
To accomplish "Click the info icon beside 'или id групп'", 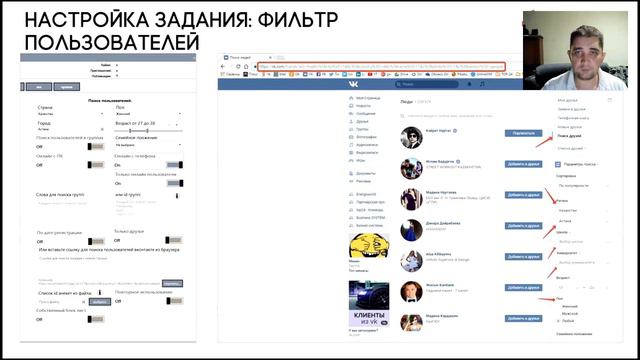I will pyautogui.click(x=177, y=196).
